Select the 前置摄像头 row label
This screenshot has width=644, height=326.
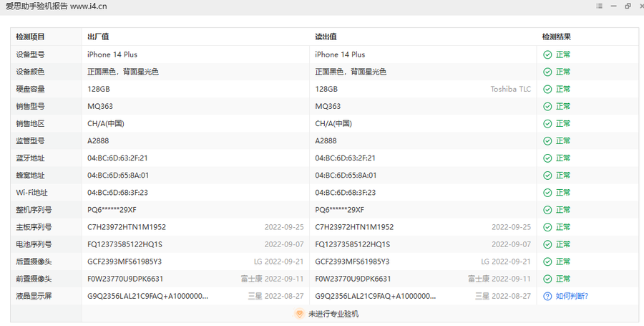[34, 279]
